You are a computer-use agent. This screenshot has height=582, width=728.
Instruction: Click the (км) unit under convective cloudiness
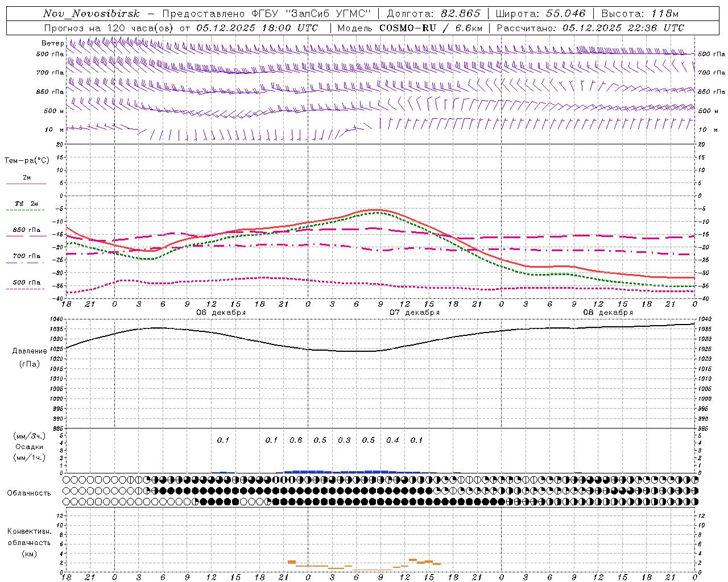coord(29,554)
